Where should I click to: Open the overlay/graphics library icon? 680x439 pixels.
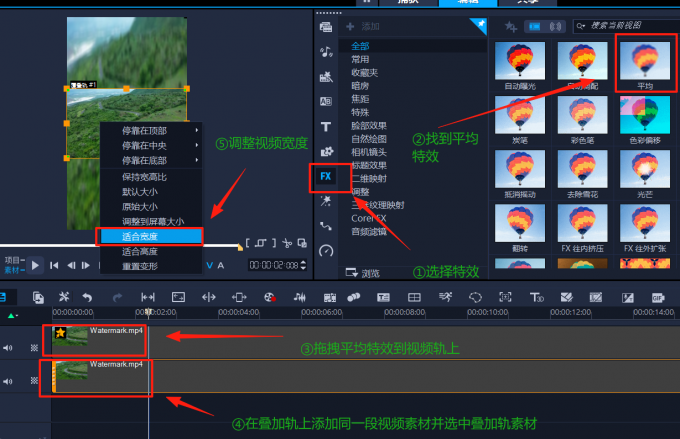[326, 151]
